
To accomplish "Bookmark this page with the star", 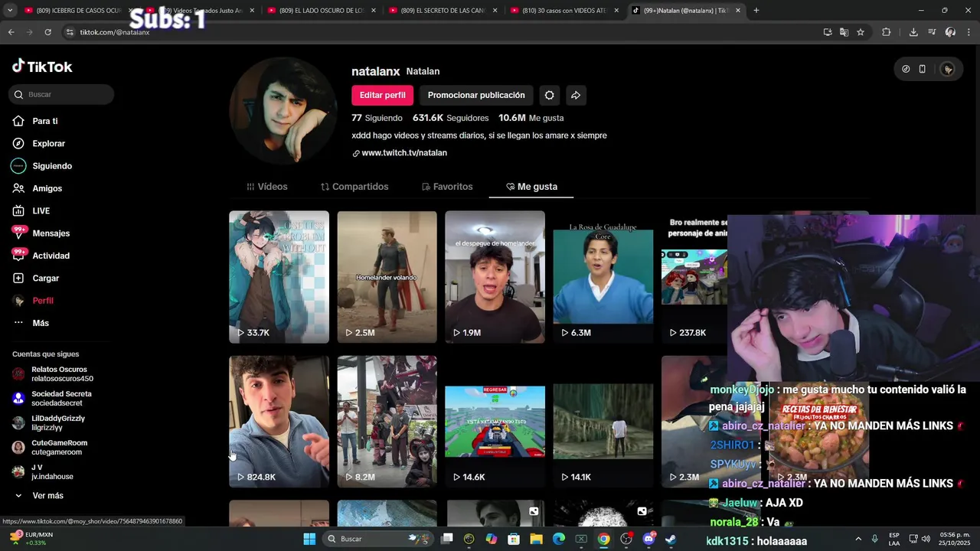I will pos(861,32).
